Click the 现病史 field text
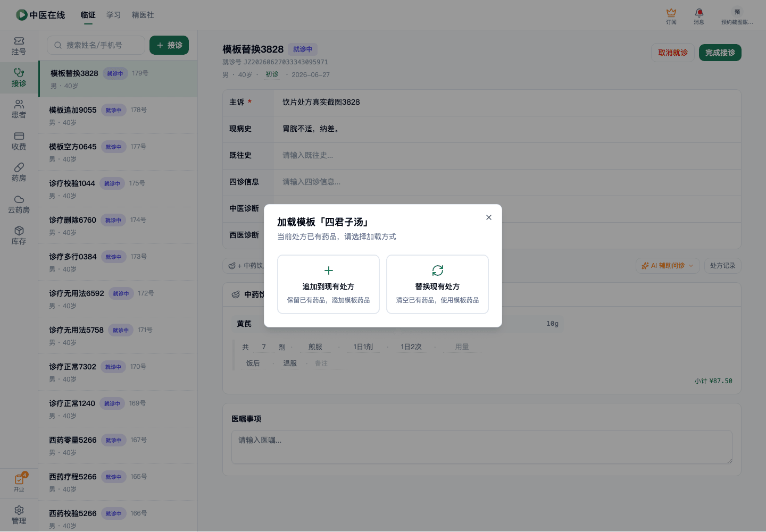The height and width of the screenshot is (532, 766). (311, 129)
